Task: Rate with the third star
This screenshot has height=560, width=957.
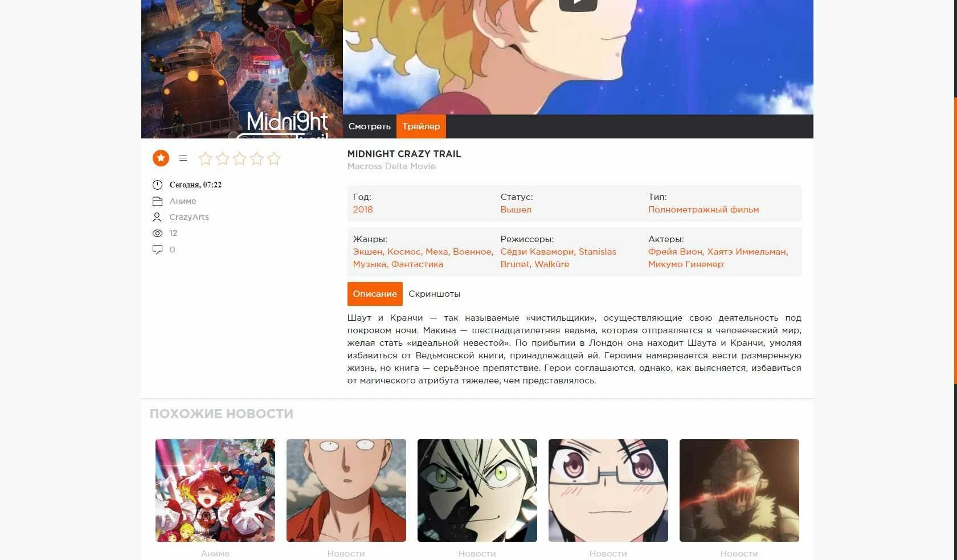Action: [239, 158]
